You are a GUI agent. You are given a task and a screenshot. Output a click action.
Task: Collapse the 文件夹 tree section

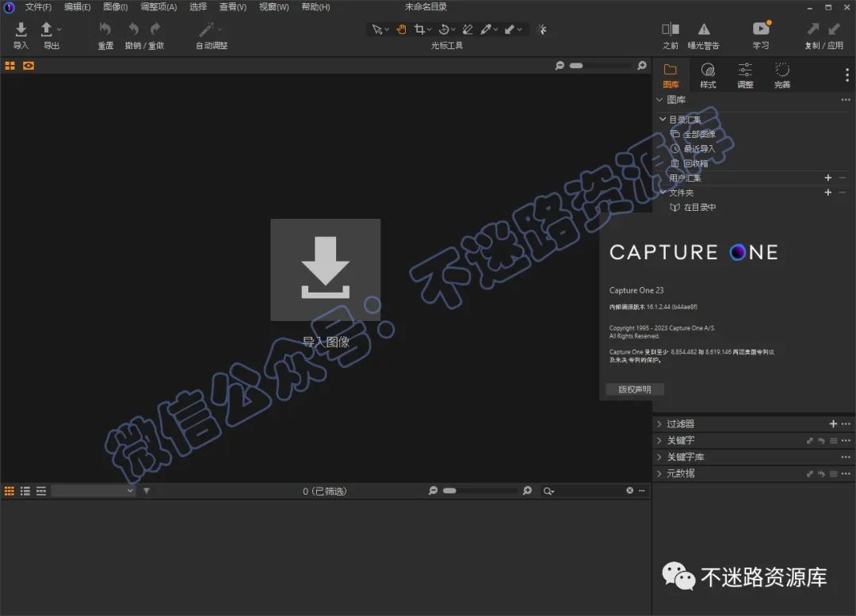coord(662,192)
